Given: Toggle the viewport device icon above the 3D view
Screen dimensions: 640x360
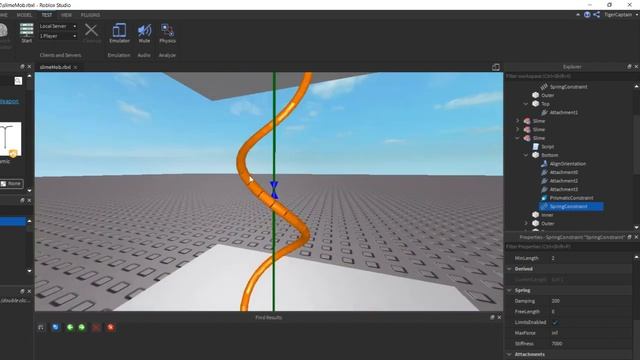Looking at the screenshot, I should click(x=496, y=67).
